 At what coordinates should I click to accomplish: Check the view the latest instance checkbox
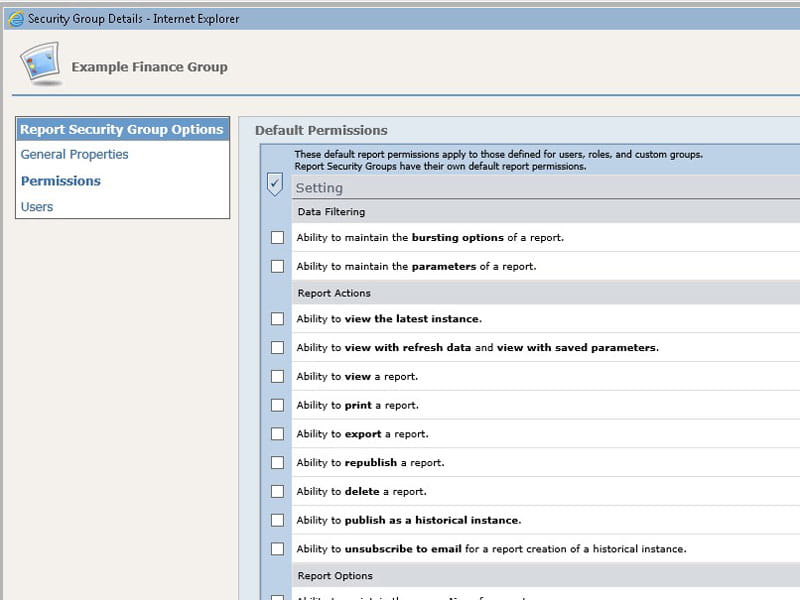point(278,319)
